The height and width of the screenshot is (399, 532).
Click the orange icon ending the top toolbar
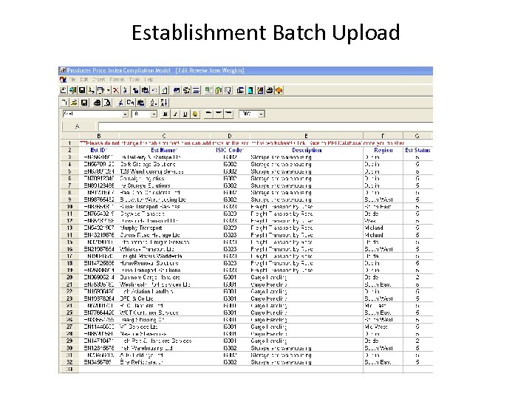(x=279, y=90)
